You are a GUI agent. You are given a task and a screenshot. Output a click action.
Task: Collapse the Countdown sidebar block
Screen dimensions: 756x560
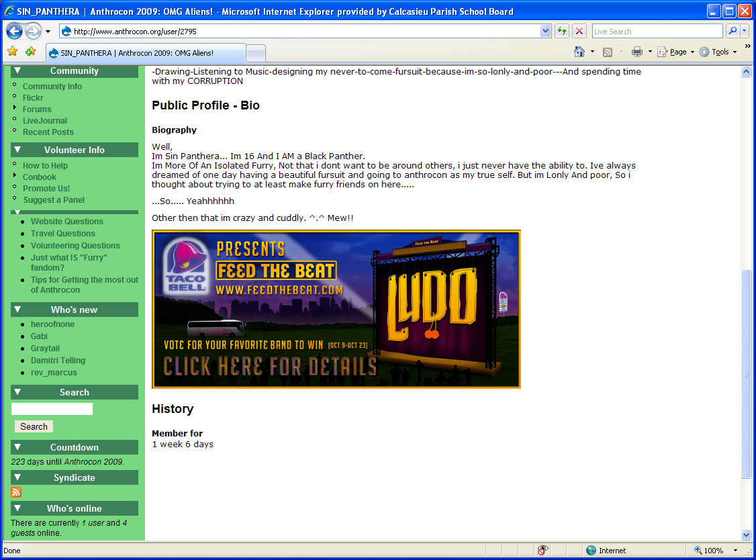tap(18, 447)
